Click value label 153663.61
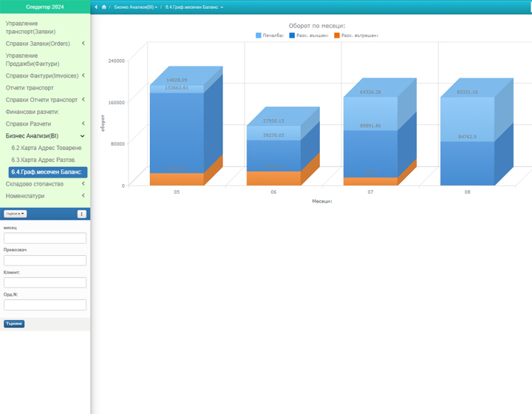 click(x=177, y=87)
